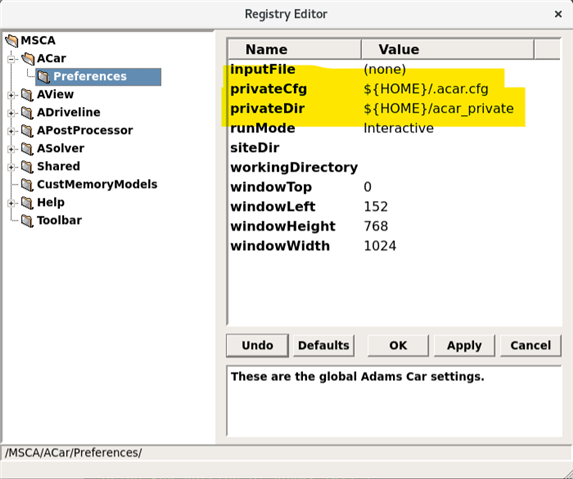The height and width of the screenshot is (479, 573).
Task: Select the Toolbar tree label
Action: pyautogui.click(x=59, y=220)
